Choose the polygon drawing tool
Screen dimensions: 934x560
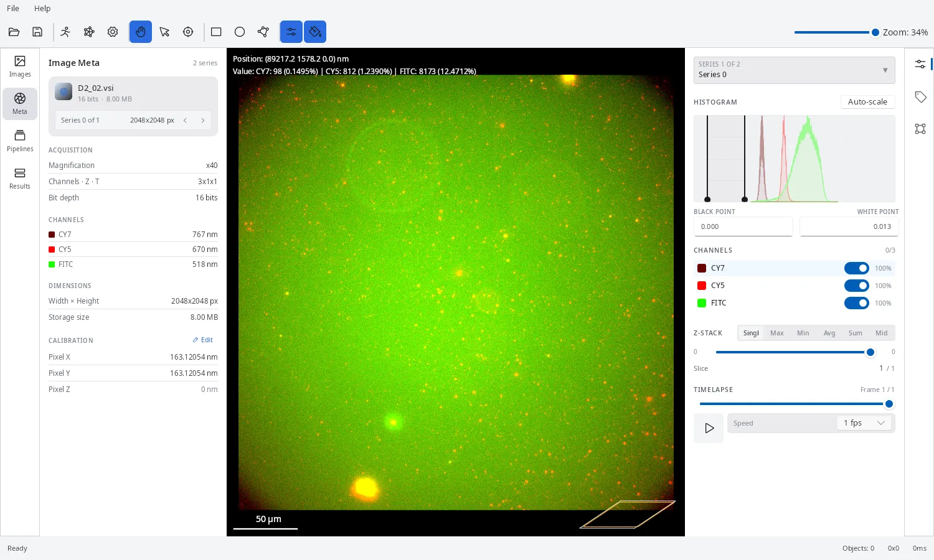(263, 32)
